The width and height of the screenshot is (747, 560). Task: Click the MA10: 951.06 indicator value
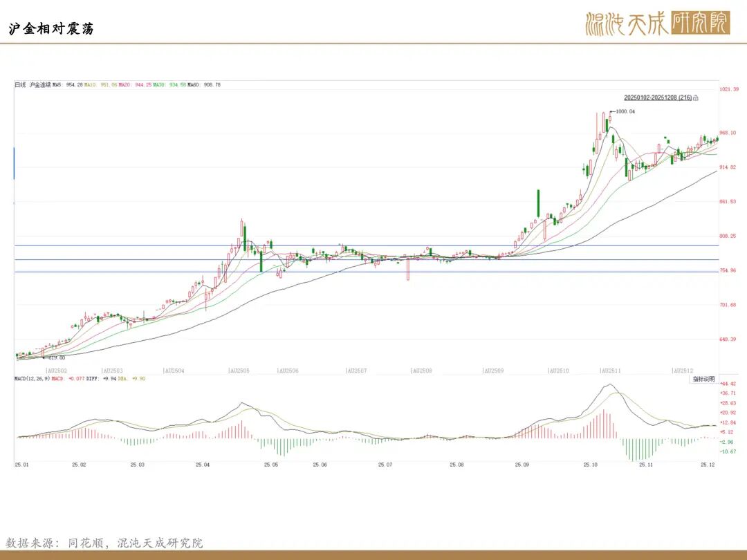point(101,85)
